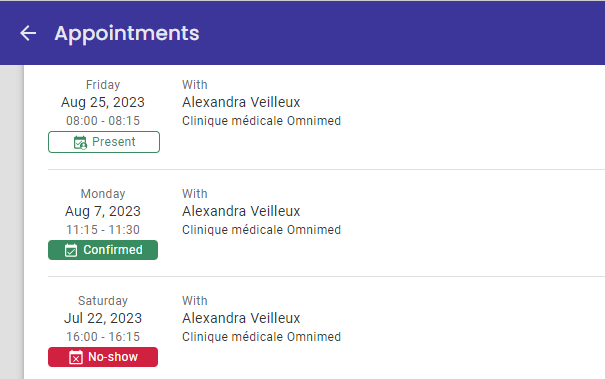Select the green Confirmed status badge
605x379 pixels.
click(103, 250)
